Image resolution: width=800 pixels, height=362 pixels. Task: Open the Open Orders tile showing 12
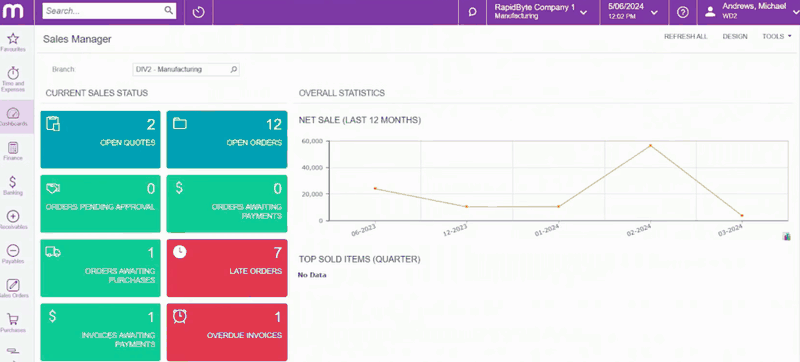pos(227,140)
